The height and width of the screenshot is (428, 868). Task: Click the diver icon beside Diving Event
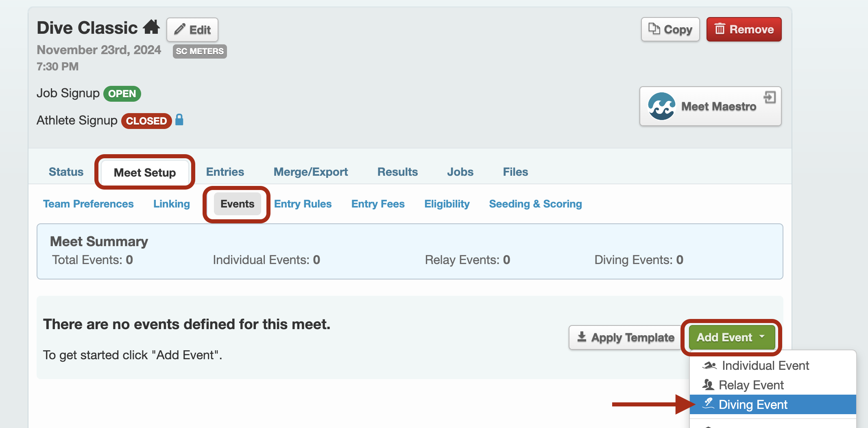(x=709, y=404)
